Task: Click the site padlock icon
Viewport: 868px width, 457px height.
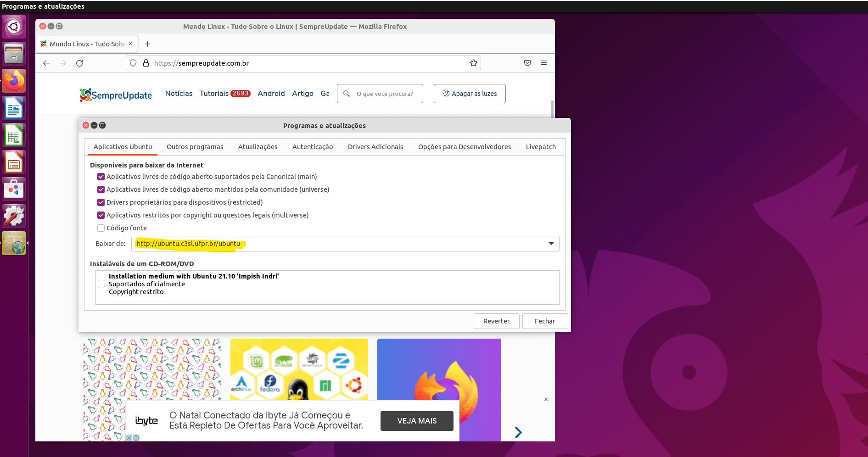Action: coord(146,63)
